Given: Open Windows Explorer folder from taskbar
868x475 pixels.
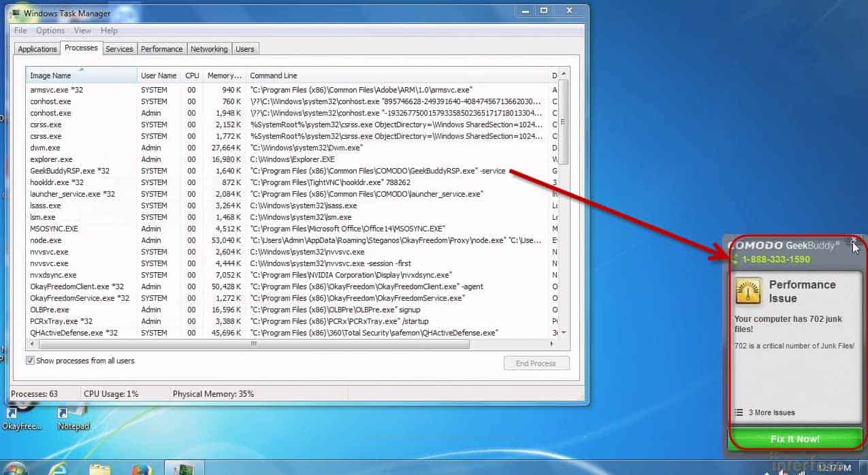Looking at the screenshot, I should click(100, 469).
